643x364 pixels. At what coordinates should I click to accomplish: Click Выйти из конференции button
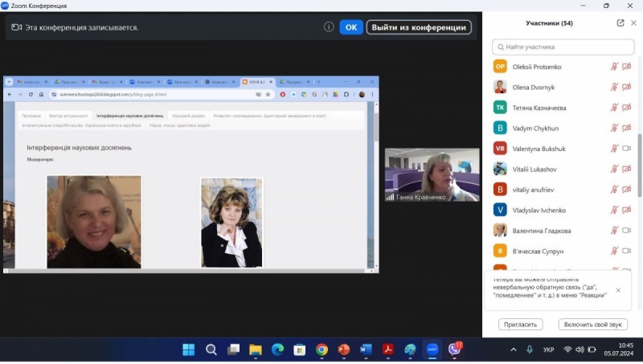coord(419,27)
